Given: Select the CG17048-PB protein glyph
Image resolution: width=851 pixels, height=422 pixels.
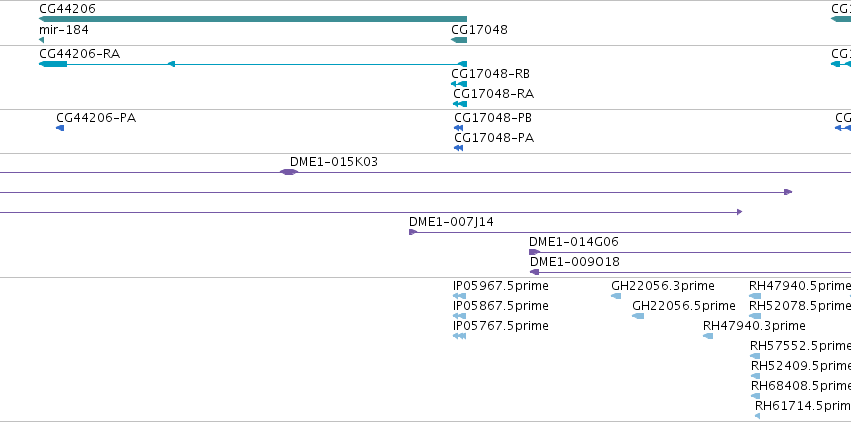Looking at the screenshot, I should point(459,128).
